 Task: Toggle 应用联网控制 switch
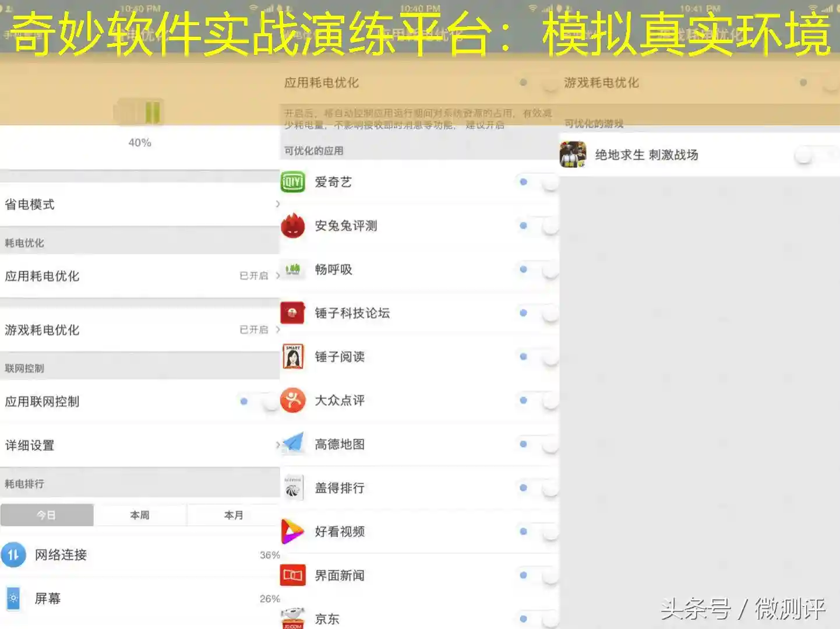[259, 401]
